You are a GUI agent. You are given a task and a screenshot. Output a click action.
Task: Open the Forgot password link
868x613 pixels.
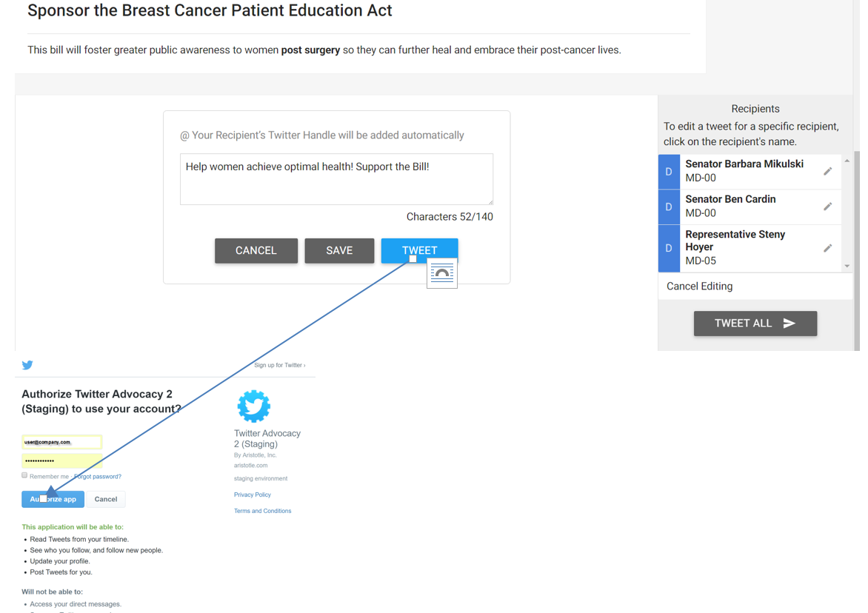[99, 476]
